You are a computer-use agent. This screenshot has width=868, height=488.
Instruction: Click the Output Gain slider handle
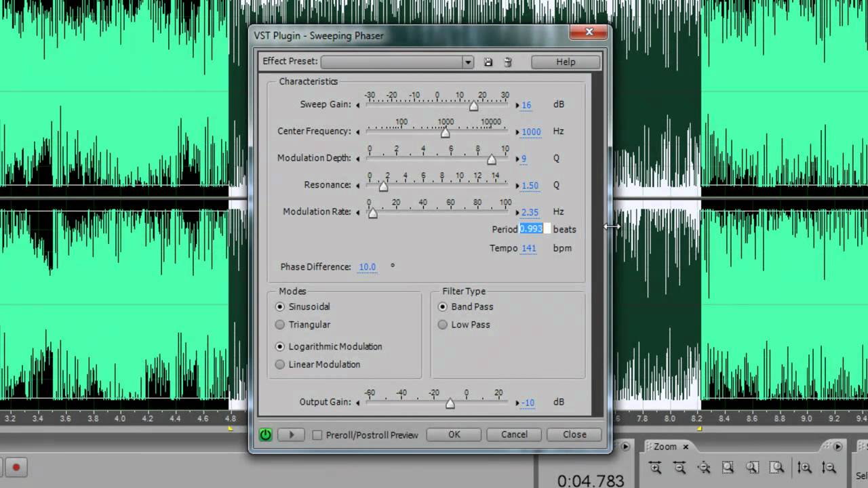click(450, 403)
